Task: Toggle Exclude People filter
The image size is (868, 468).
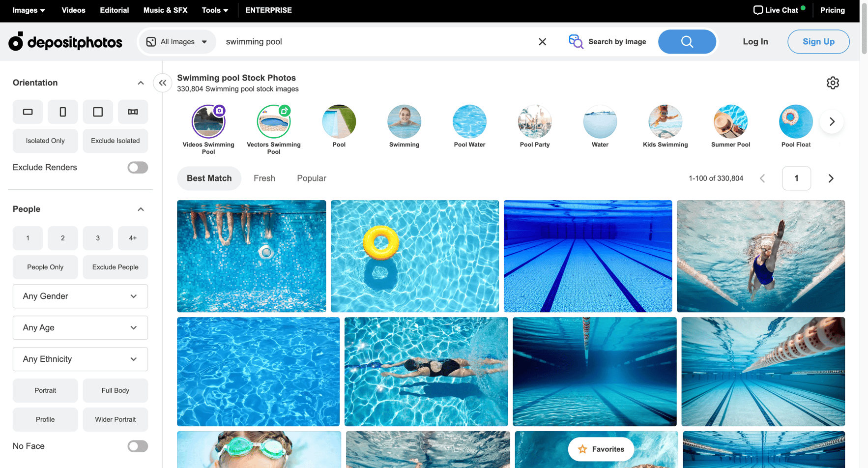Action: point(116,267)
